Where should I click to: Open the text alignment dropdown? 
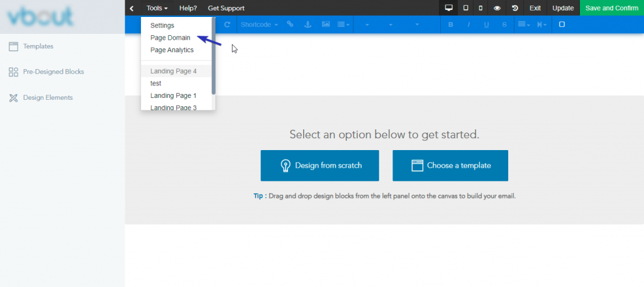(x=523, y=24)
